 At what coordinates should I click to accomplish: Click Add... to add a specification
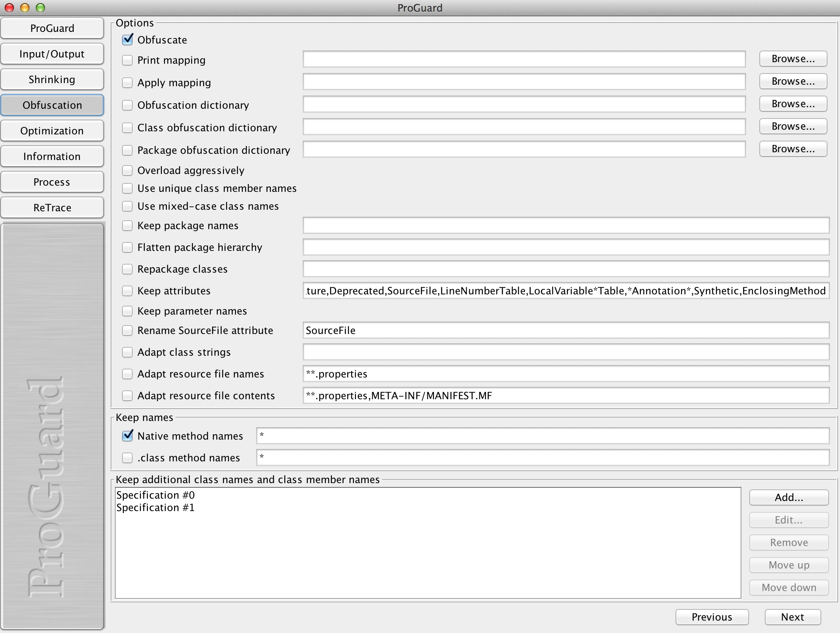(789, 497)
